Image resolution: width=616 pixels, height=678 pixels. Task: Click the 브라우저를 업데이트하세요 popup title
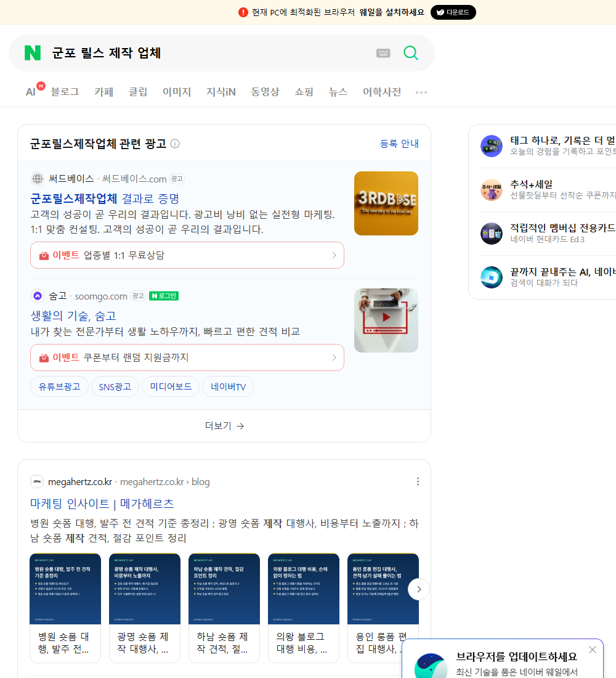(517, 657)
